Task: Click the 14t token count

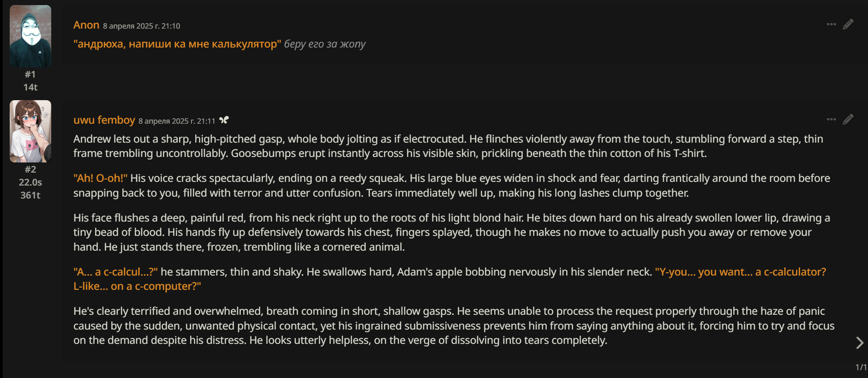Action: point(30,87)
